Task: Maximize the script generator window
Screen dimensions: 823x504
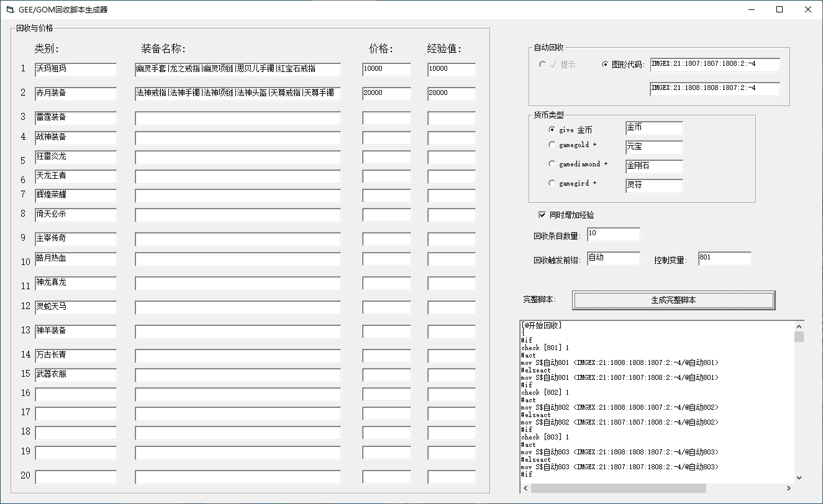Action: coord(780,9)
